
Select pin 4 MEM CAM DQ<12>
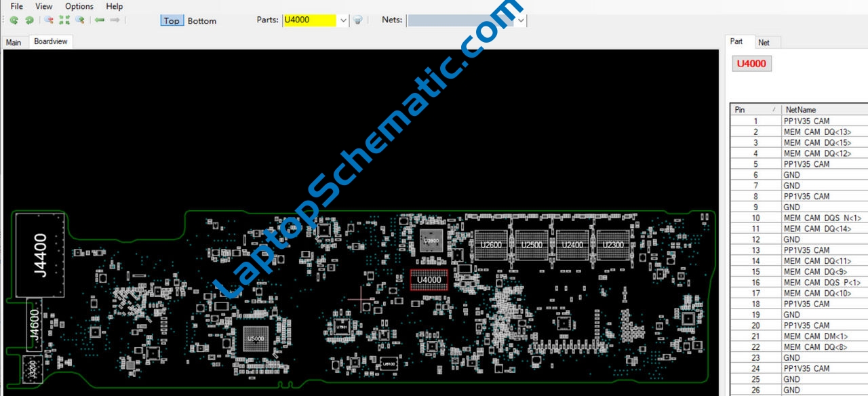[x=799, y=153]
